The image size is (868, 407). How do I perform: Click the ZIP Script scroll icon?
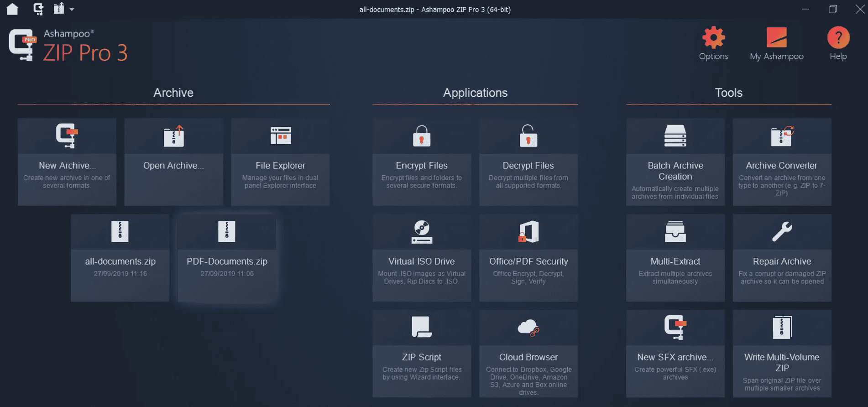click(422, 327)
